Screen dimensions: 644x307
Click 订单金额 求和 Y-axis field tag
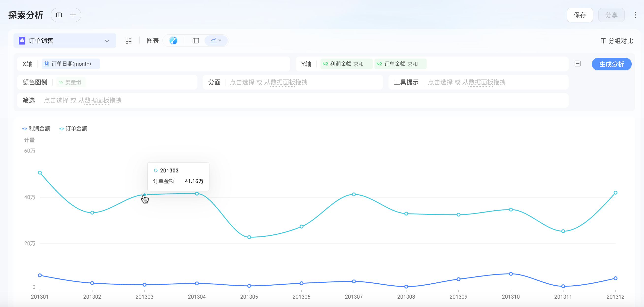coord(400,64)
